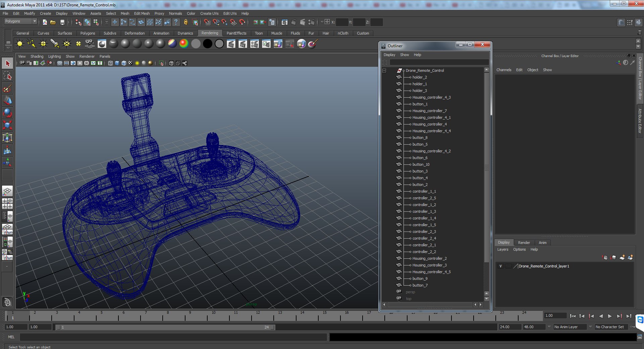Create a directional light from the shelf

(x=32, y=44)
